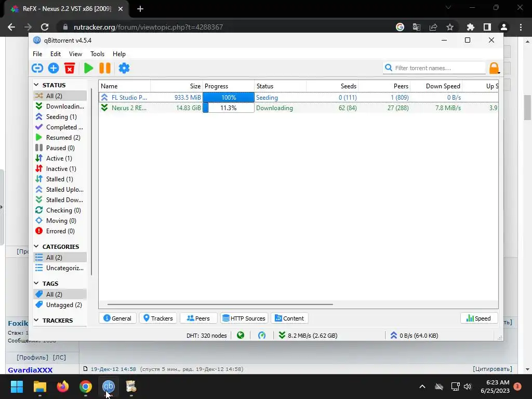Image resolution: width=532 pixels, height=399 pixels.
Task: Click the Add Torrent Link toolbar icon
Action: 37,68
